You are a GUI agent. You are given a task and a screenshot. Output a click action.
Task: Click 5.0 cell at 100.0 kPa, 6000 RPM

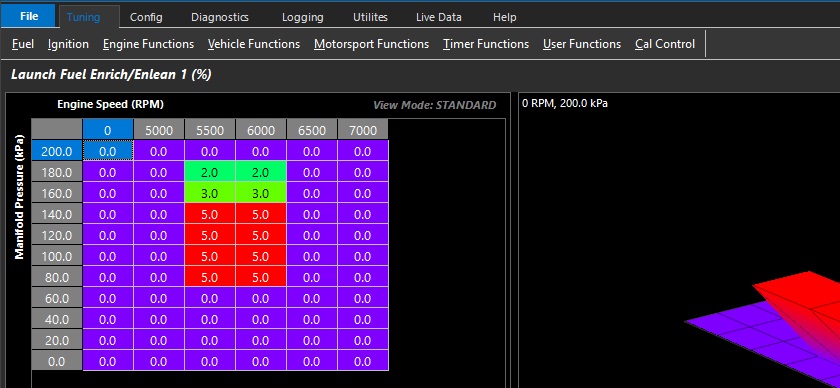pos(260,257)
